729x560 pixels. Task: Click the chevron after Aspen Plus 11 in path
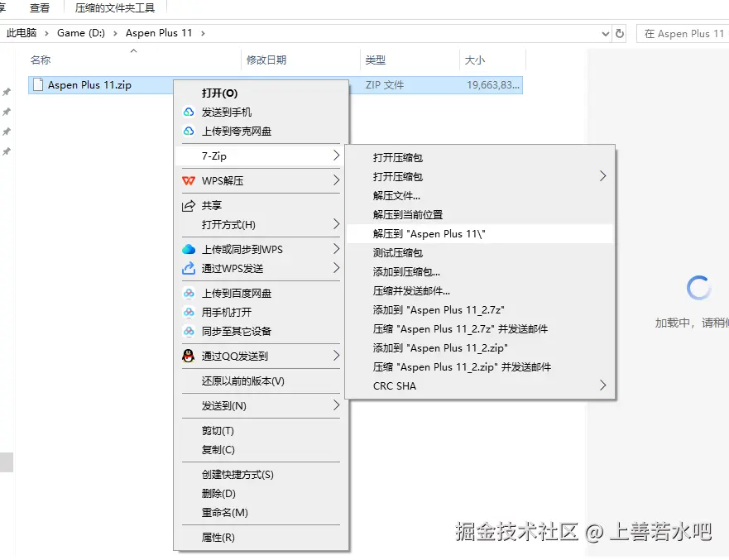coord(203,33)
